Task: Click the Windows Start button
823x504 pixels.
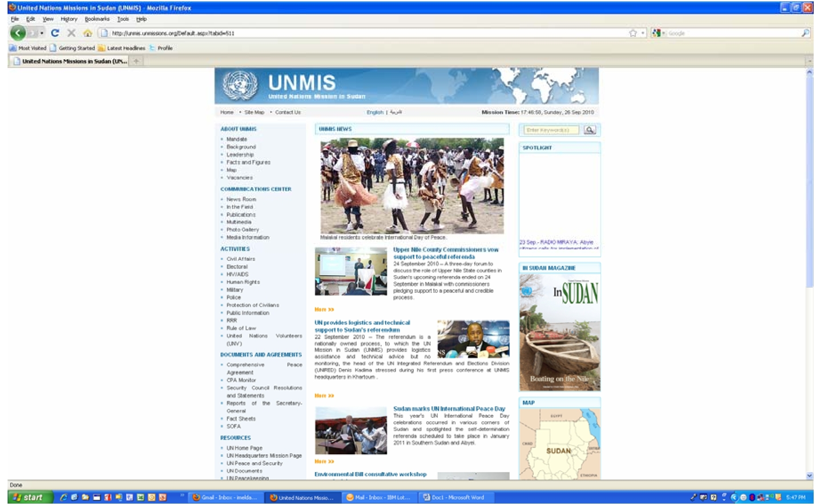Action: click(x=29, y=497)
